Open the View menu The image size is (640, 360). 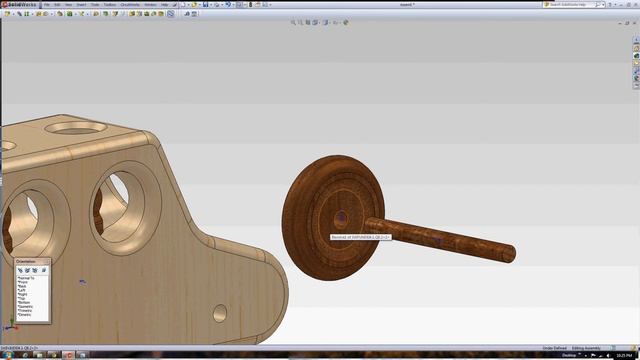click(x=69, y=5)
